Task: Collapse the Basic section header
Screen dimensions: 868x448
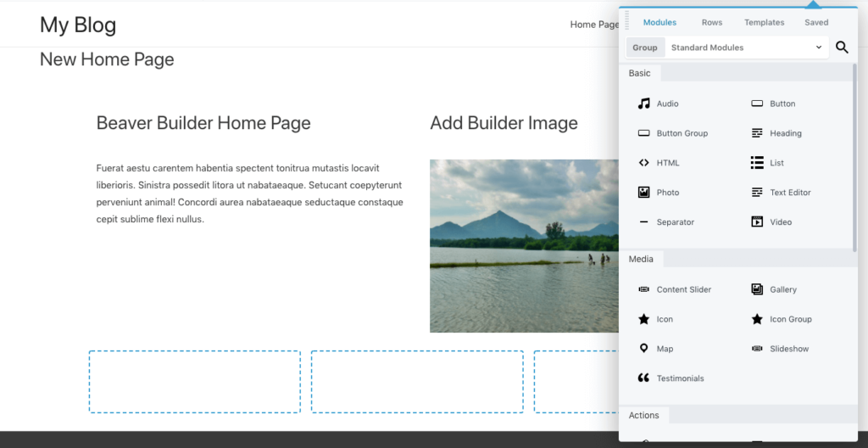Action: click(639, 73)
